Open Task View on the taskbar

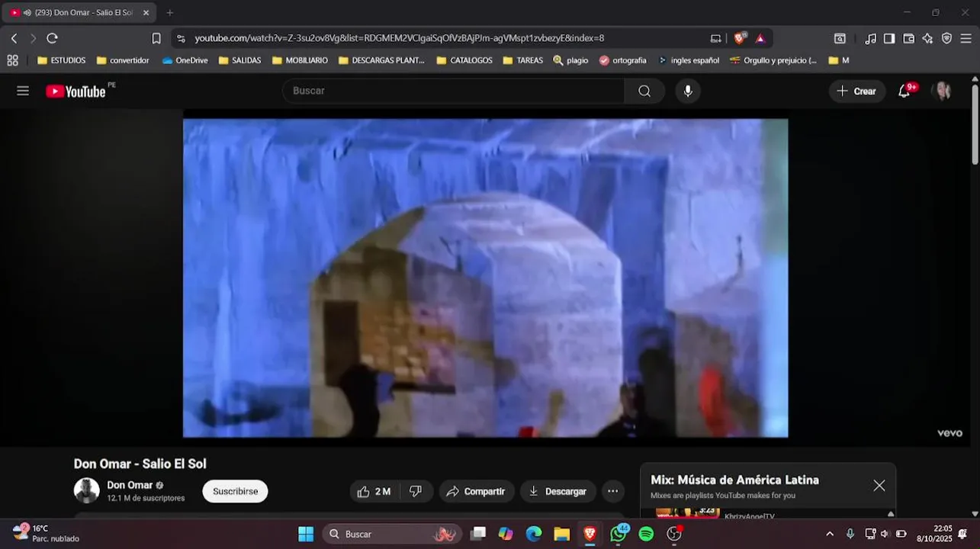click(478, 534)
